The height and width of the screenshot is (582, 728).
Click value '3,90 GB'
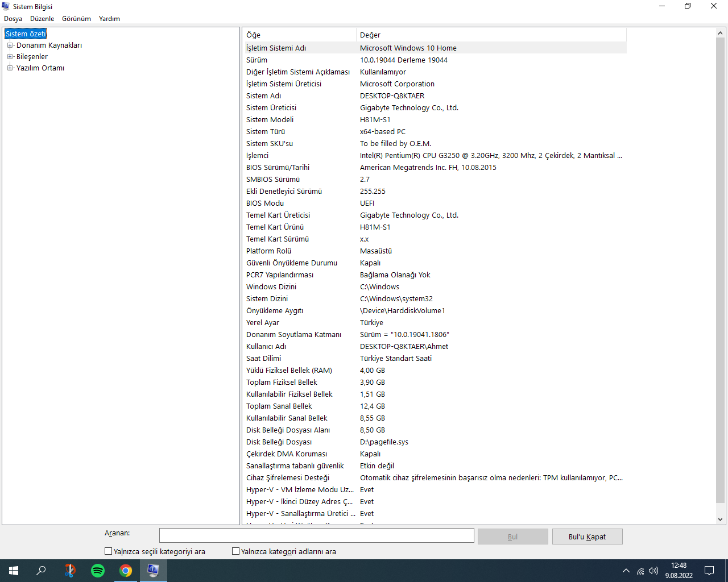(373, 383)
